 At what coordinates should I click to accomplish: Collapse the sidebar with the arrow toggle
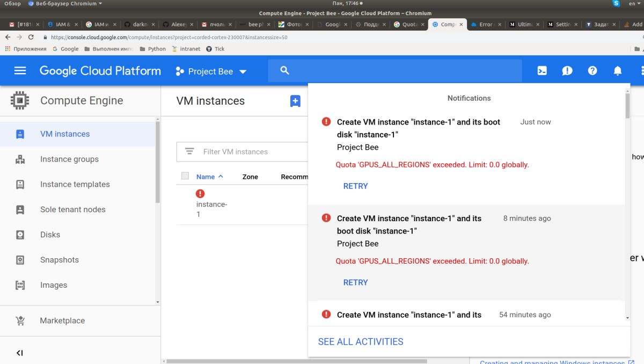(x=19, y=353)
